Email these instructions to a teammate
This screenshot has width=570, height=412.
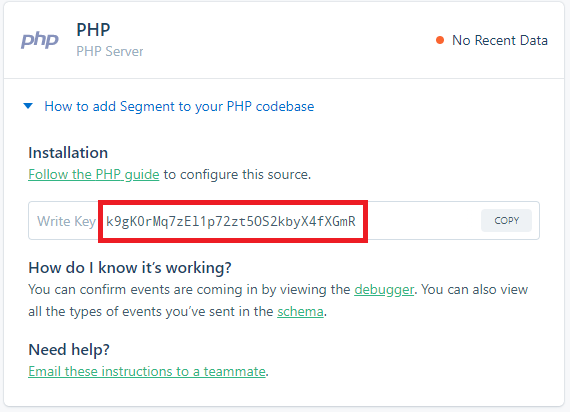[x=147, y=371]
